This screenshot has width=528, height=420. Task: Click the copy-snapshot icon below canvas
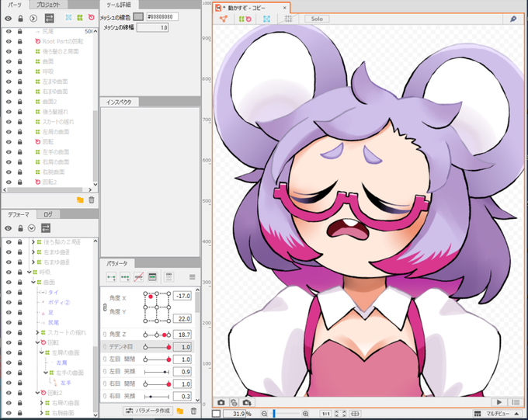click(234, 402)
